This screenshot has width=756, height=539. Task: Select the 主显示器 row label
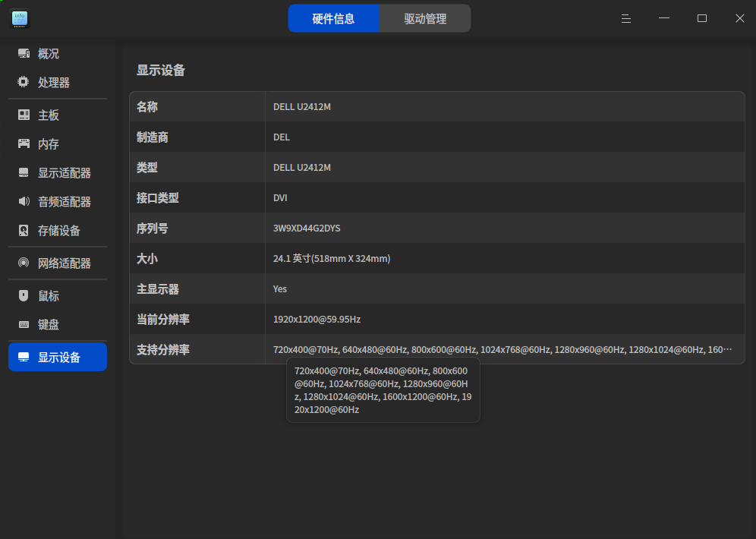[158, 289]
